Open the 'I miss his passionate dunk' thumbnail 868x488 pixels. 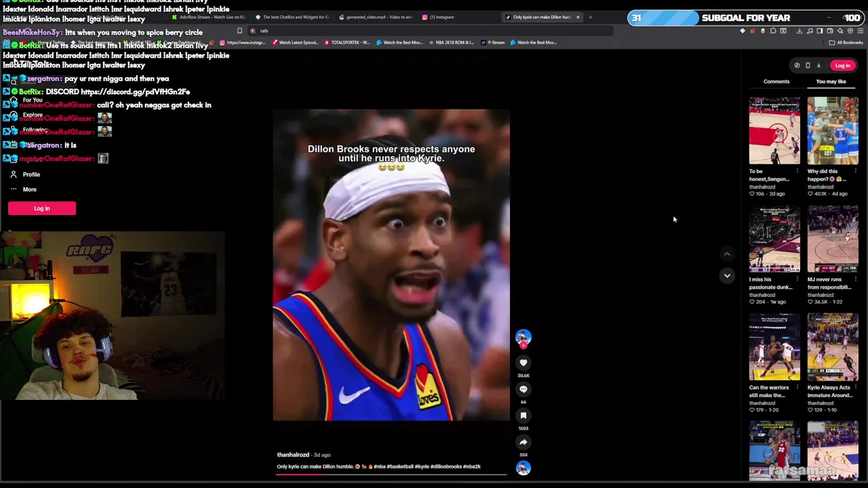click(774, 239)
